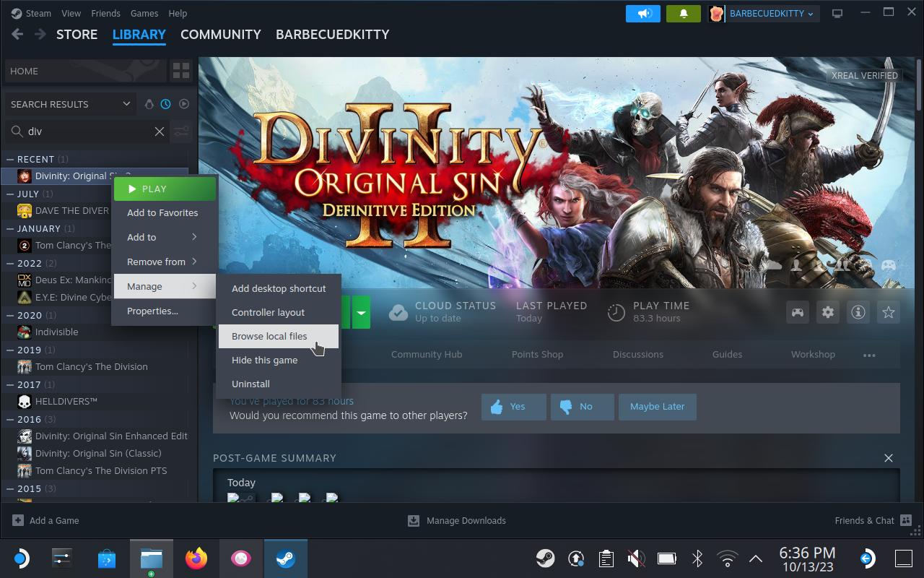The width and height of the screenshot is (924, 578).
Task: Answer Yes to the recommendation prompt
Action: [x=513, y=407]
